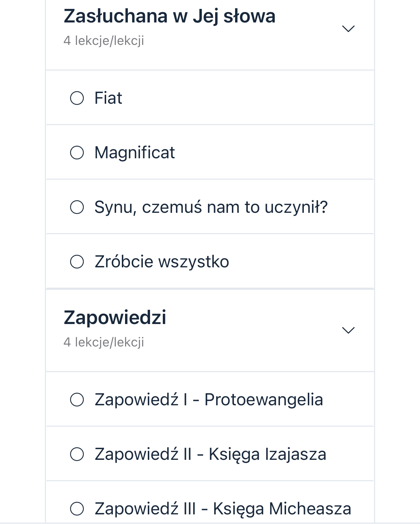Mark circle beside Synu, czemuś nam to uczynił?

click(x=77, y=207)
